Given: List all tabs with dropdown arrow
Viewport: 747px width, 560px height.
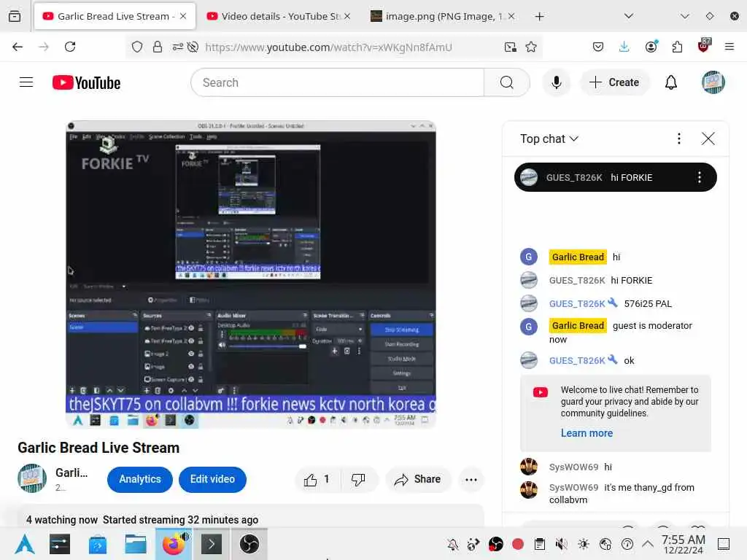Looking at the screenshot, I should [629, 16].
